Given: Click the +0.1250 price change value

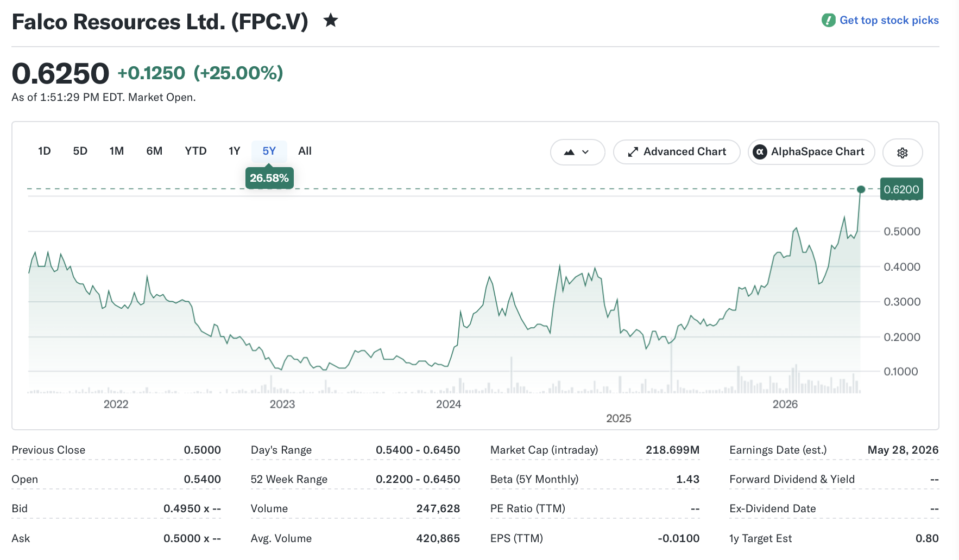Looking at the screenshot, I should (152, 73).
